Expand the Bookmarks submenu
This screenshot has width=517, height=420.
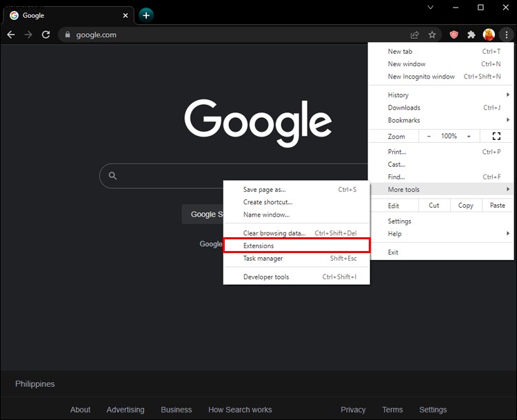point(441,120)
